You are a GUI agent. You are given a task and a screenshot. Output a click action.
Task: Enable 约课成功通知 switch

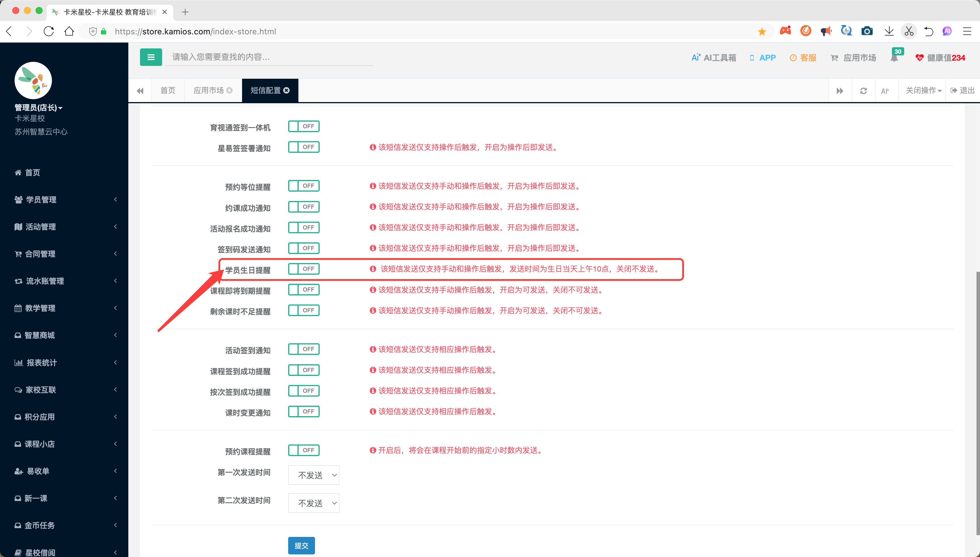[x=304, y=206]
